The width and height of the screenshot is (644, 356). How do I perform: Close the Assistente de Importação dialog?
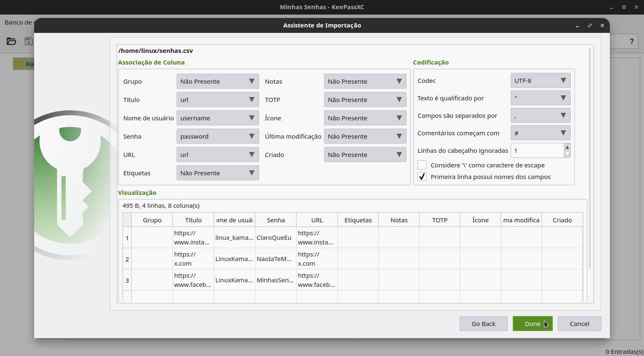(602, 25)
